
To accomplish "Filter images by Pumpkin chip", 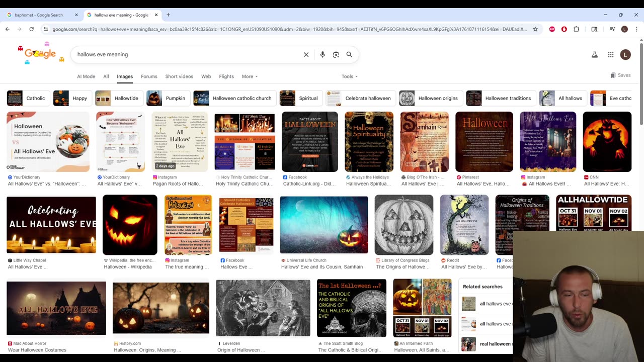I will coord(168,98).
